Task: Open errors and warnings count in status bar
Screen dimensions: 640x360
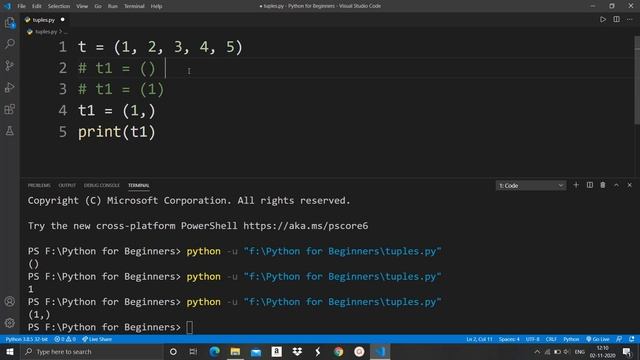Action: click(x=65, y=339)
